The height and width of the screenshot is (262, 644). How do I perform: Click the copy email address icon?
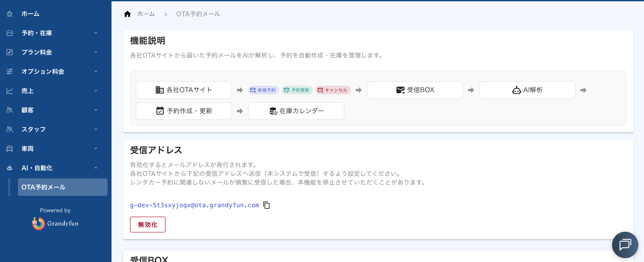click(x=266, y=205)
